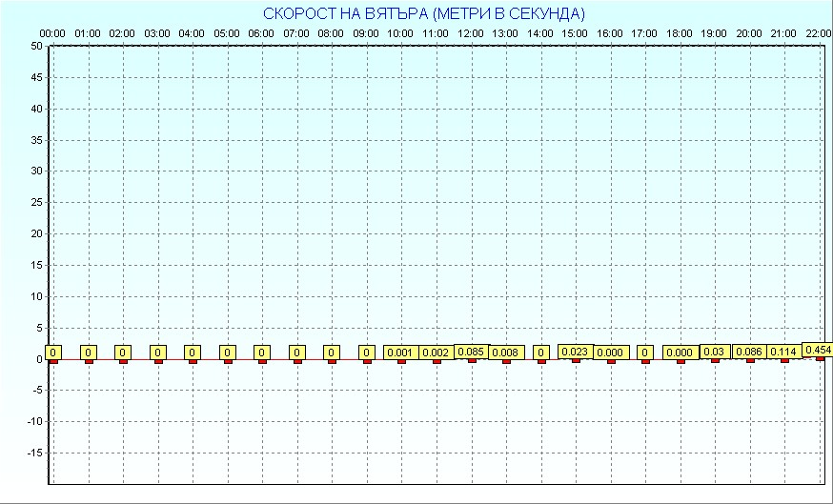Select the 0.086 data label
This screenshot has width=833, height=504.
pyautogui.click(x=749, y=352)
